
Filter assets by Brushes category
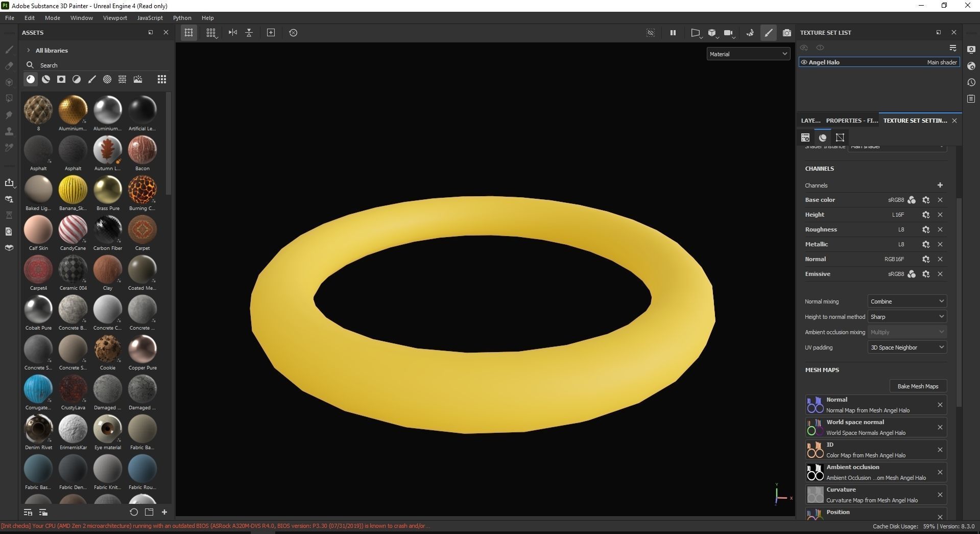(x=92, y=79)
